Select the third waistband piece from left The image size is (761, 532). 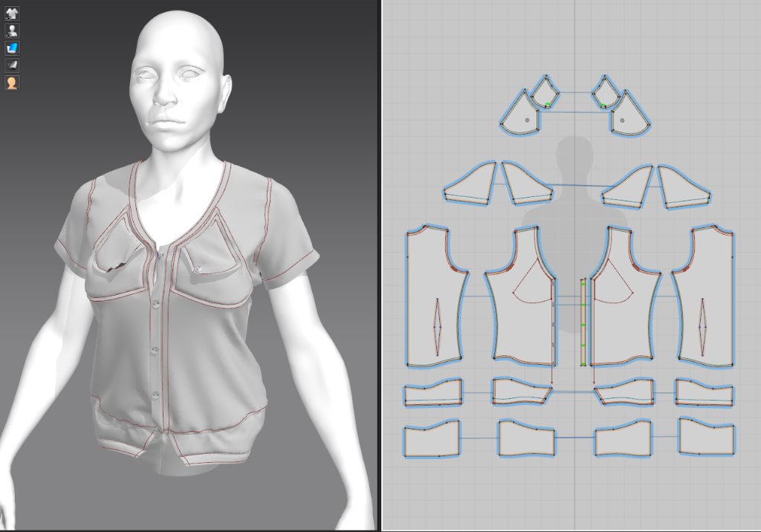click(x=624, y=392)
